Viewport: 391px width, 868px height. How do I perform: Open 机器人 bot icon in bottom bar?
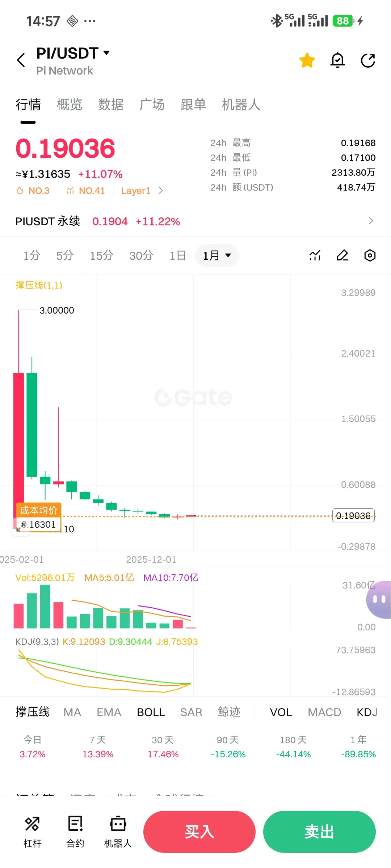pyautogui.click(x=118, y=831)
